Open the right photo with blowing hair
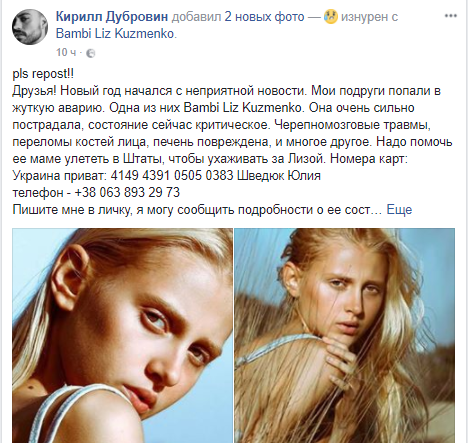 [x=345, y=335]
